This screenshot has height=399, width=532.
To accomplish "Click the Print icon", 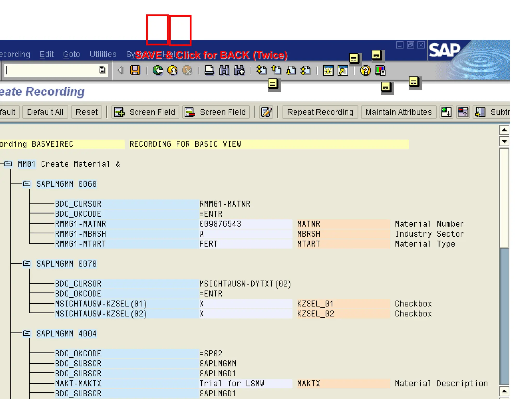I will pyautogui.click(x=209, y=70).
